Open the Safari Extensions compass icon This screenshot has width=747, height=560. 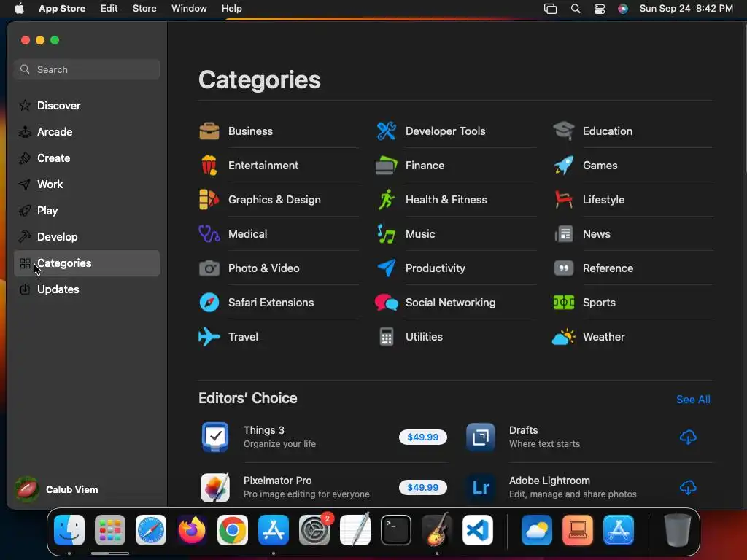click(209, 303)
